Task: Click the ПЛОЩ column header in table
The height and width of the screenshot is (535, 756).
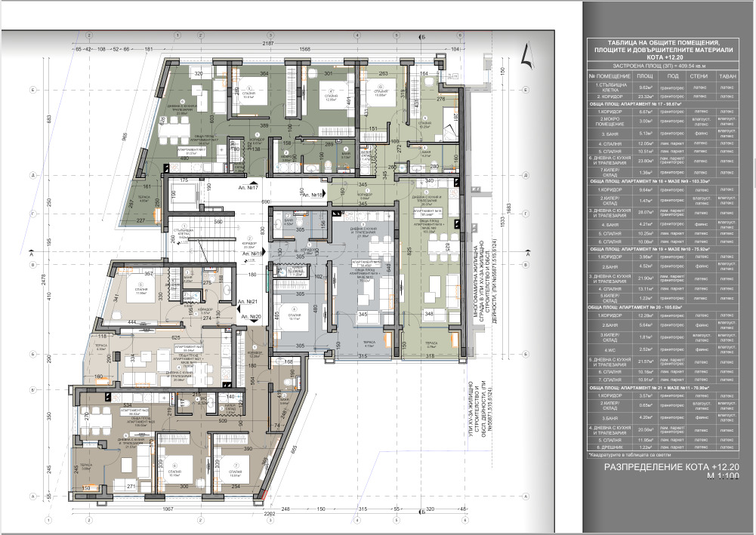Action: 645,76
